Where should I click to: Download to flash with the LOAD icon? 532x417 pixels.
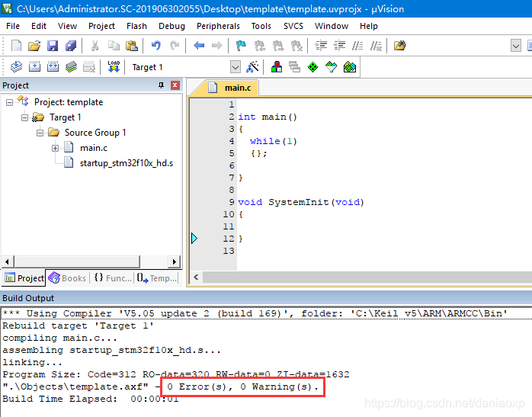point(114,67)
